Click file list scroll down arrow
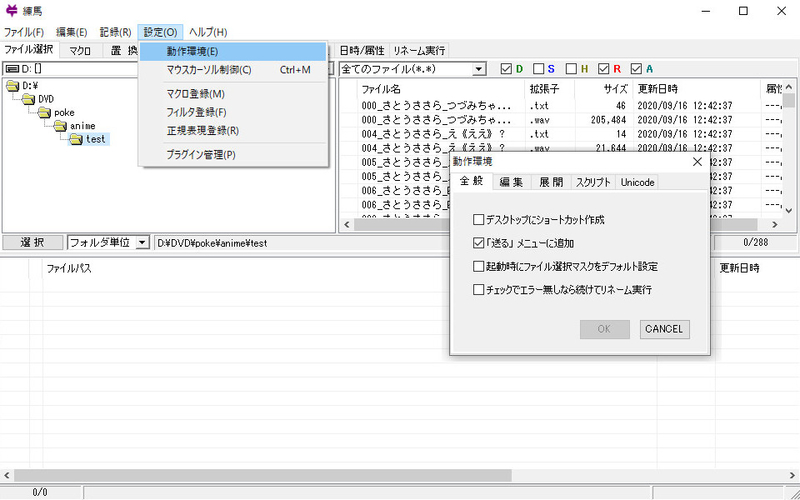Screen dimensions: 800x500 coord(789,210)
